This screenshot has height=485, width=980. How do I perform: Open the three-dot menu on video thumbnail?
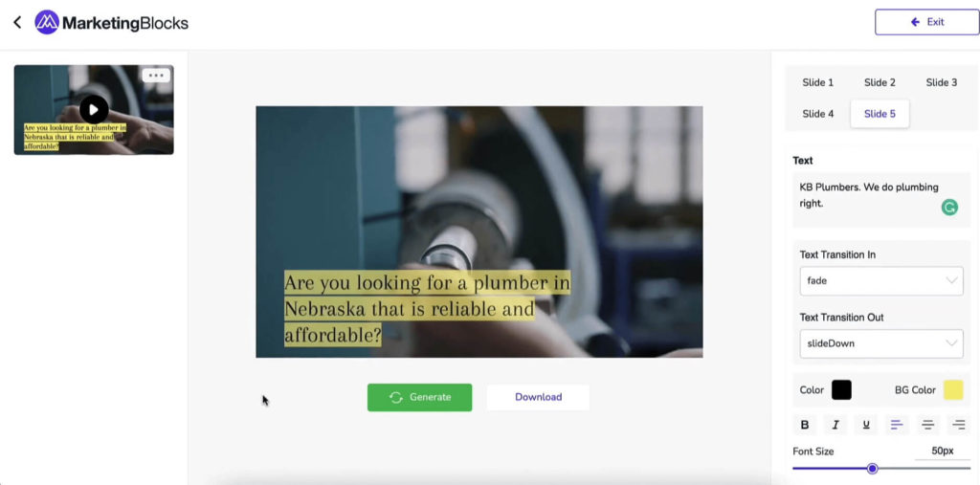[156, 75]
